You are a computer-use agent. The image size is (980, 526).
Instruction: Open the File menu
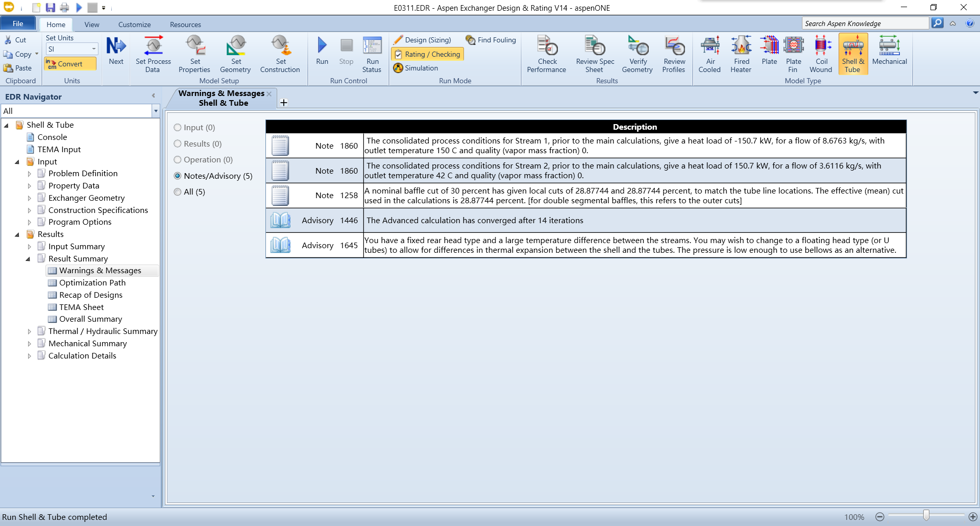point(18,23)
